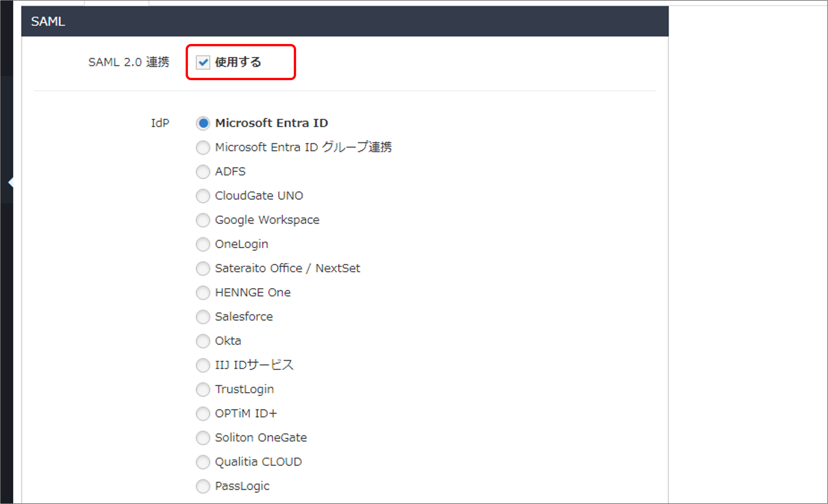This screenshot has height=504, width=828.
Task: Select PassLogic identity provider
Action: (x=203, y=486)
